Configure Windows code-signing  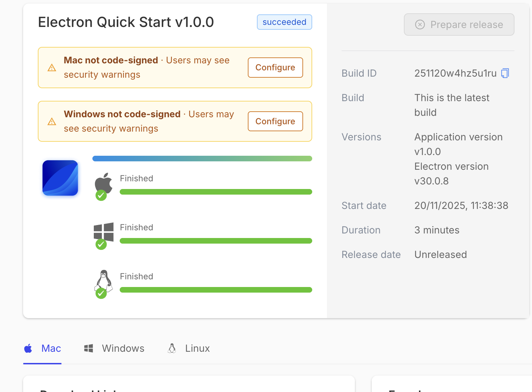click(x=275, y=121)
